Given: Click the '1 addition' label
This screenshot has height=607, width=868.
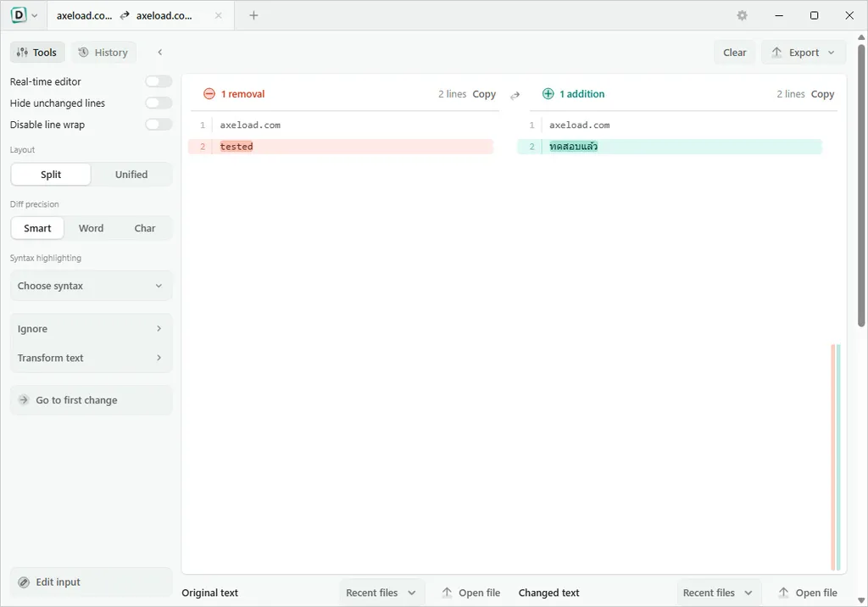Looking at the screenshot, I should [581, 94].
